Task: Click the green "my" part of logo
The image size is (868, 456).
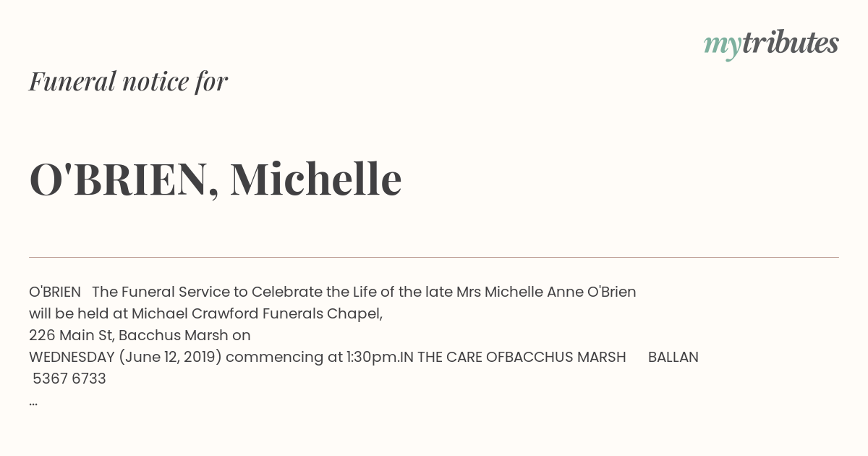Action: tap(723, 46)
